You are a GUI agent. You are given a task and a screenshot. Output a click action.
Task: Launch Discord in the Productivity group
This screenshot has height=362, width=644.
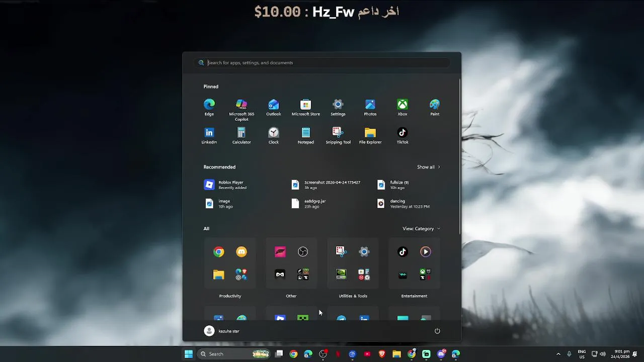[242, 252]
